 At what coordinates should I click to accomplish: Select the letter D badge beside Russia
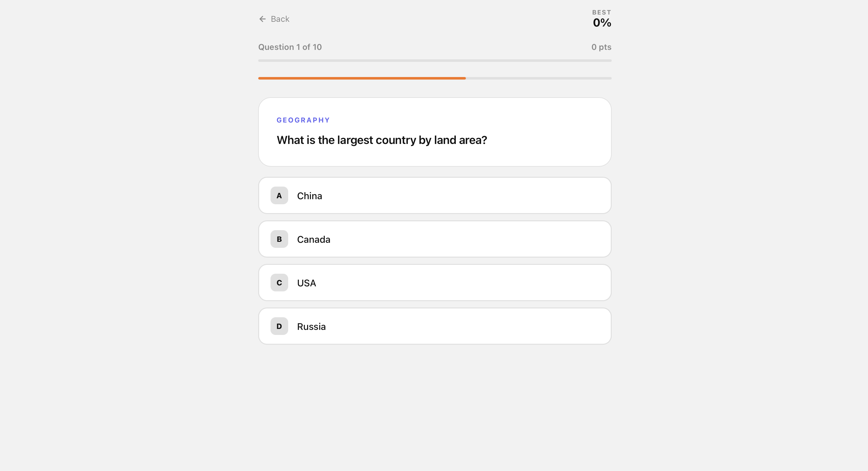click(279, 326)
